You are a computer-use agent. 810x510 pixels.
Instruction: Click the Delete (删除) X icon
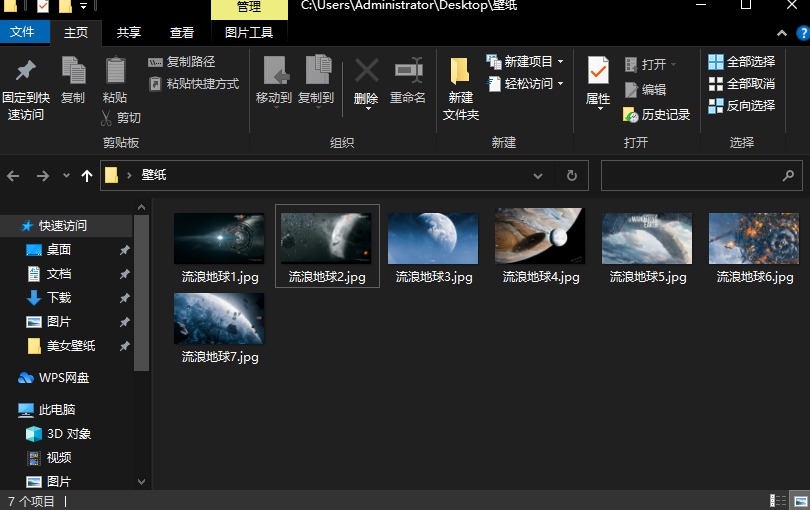[x=366, y=71]
